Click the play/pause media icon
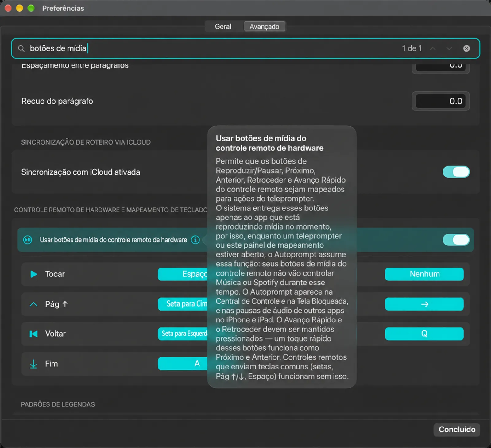Image resolution: width=491 pixels, height=448 pixels. pos(28,240)
